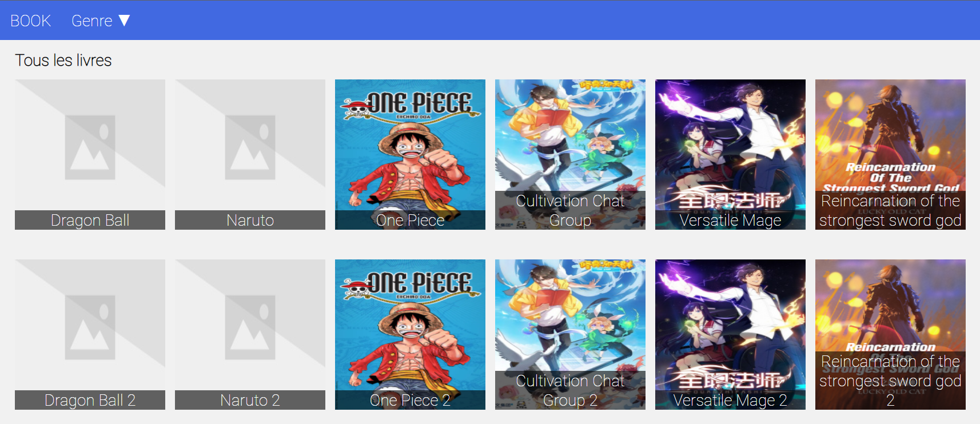Click the Naruto 2 title caption
Image resolution: width=980 pixels, height=424 pixels.
pos(250,400)
